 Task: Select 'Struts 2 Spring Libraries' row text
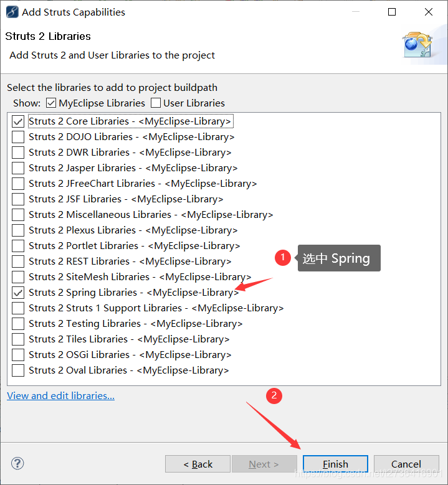pos(134,293)
